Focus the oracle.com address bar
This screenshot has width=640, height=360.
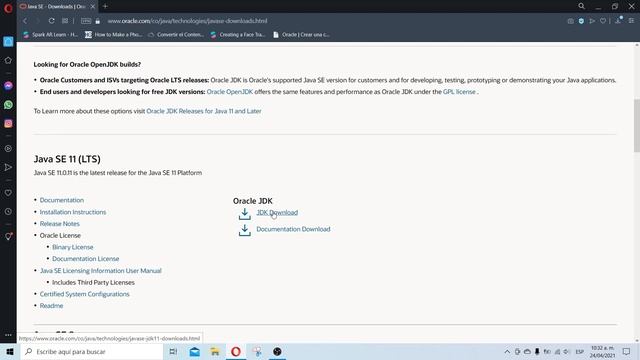187,21
